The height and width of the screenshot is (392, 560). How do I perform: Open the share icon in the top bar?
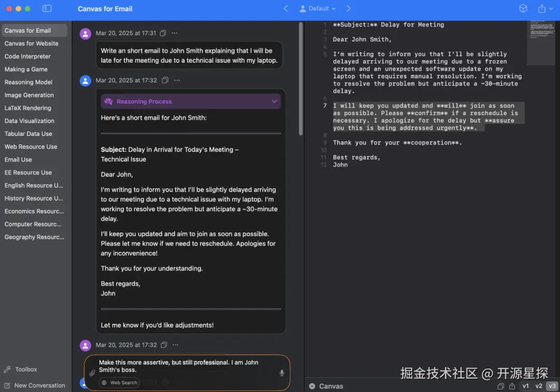542,8
